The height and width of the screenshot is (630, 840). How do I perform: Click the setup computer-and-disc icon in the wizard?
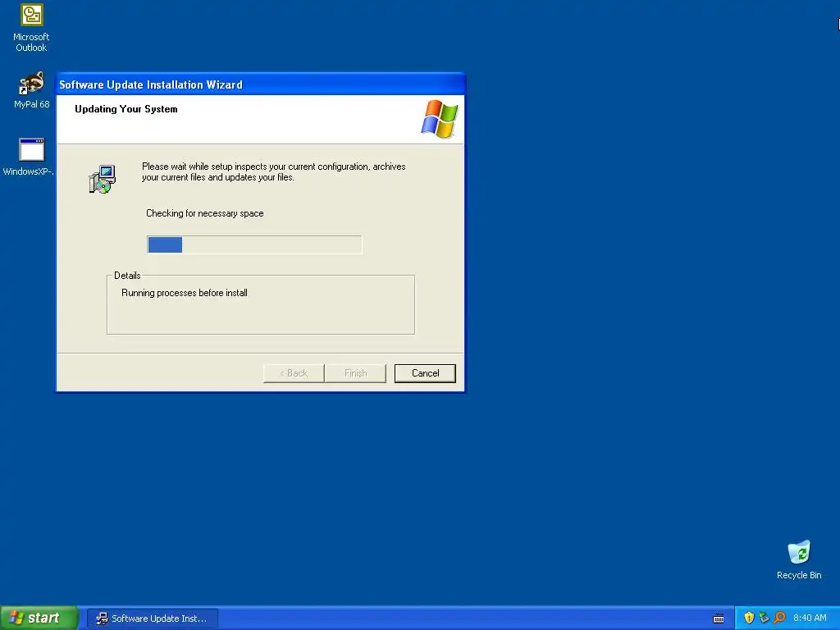[103, 179]
